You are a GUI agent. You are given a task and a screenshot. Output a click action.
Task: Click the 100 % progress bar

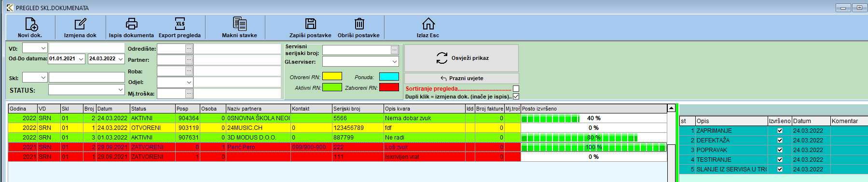click(593, 147)
